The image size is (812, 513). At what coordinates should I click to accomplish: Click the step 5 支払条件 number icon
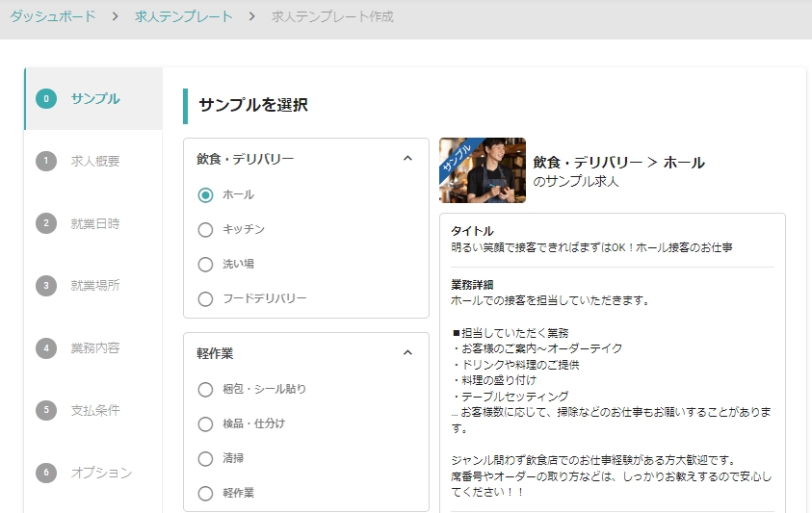coord(45,410)
